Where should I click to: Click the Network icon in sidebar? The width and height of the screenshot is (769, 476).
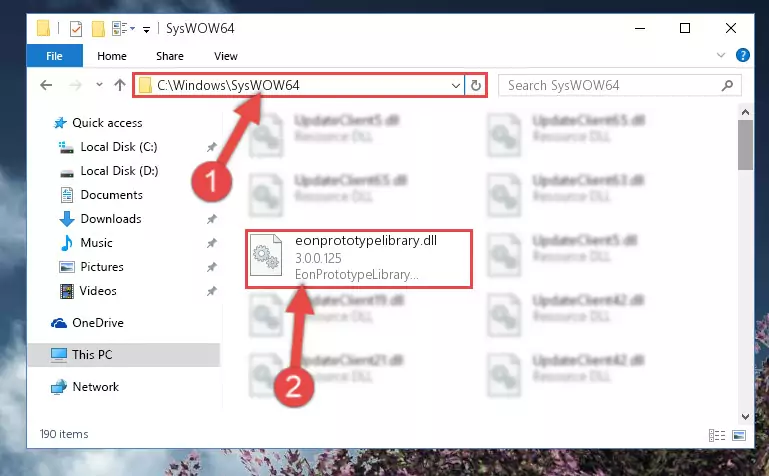click(x=59, y=387)
